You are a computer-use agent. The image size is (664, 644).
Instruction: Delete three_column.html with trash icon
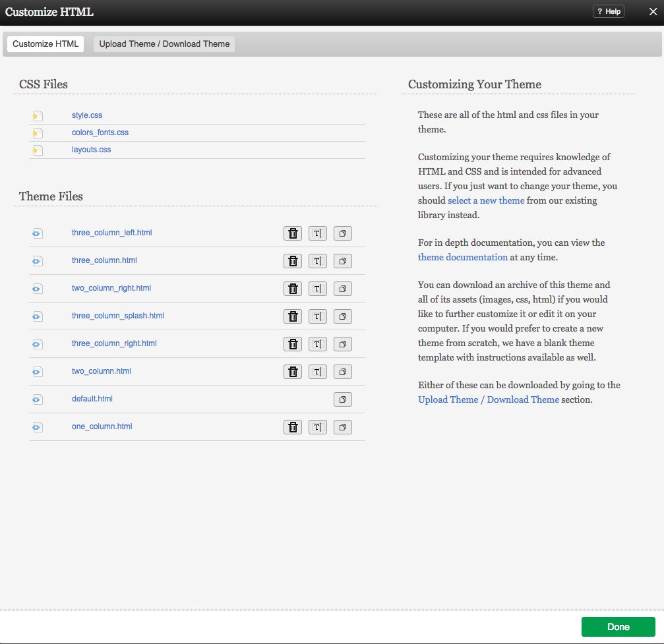tap(293, 261)
